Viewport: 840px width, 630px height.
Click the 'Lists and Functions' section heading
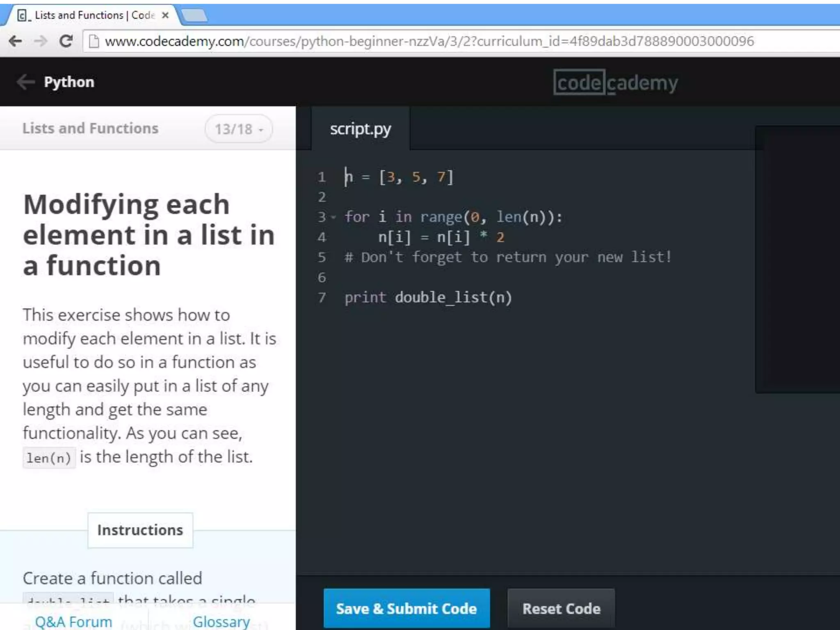click(90, 128)
